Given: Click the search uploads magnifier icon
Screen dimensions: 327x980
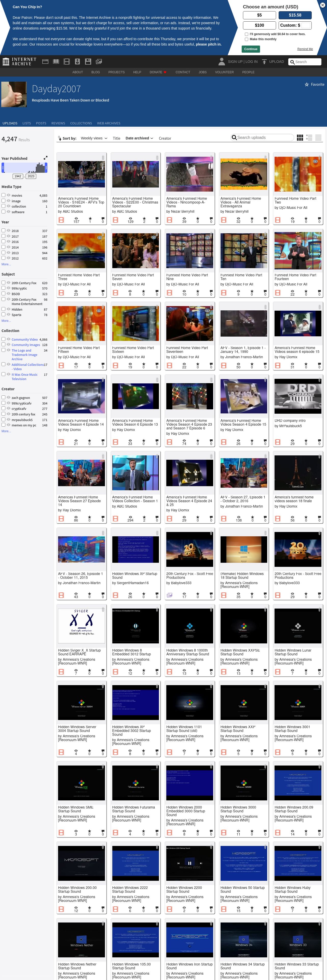Looking at the screenshot, I should [x=234, y=137].
